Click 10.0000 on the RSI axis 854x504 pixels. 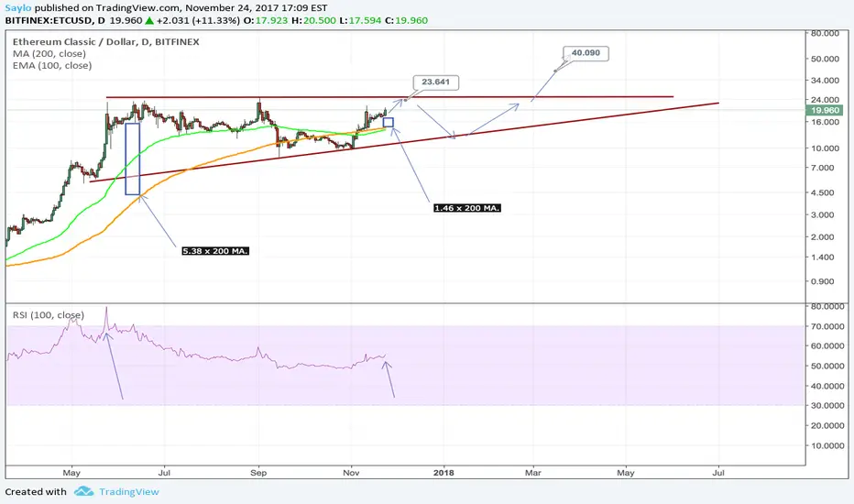point(827,445)
